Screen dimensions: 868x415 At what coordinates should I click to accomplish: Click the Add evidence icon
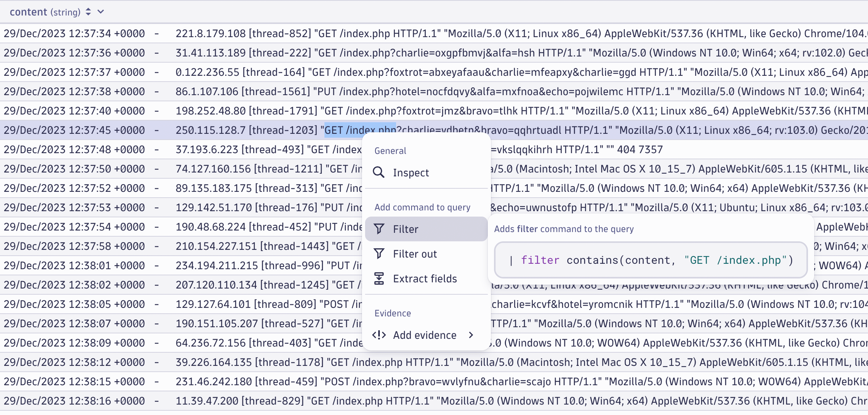click(379, 335)
